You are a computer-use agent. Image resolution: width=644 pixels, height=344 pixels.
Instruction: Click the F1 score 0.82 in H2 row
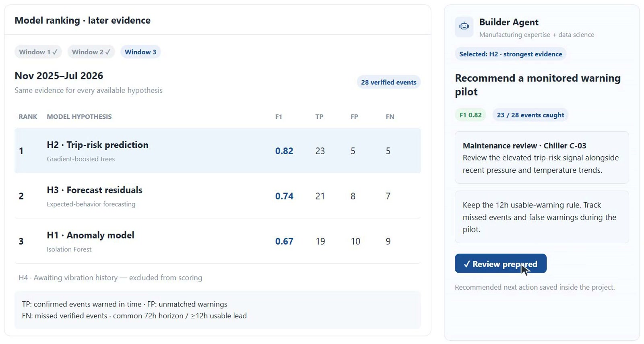click(284, 151)
